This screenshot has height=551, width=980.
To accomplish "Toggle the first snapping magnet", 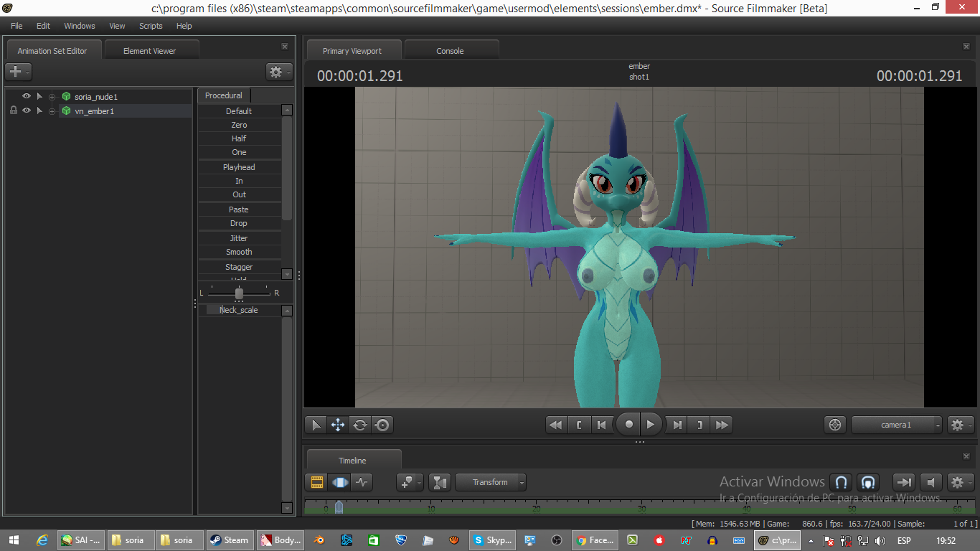I will pos(841,482).
